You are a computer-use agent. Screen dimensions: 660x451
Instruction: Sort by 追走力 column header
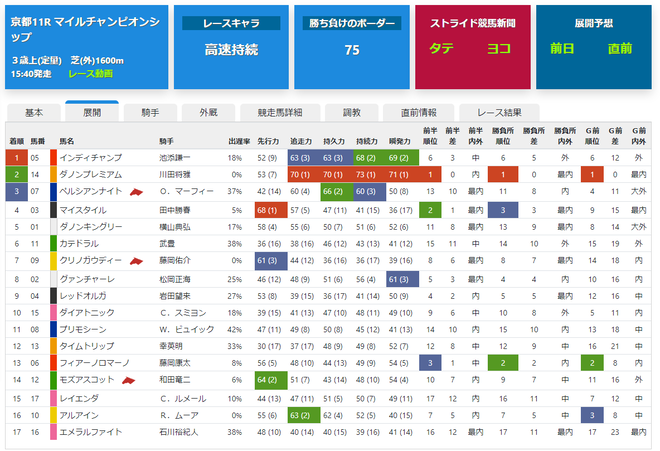coord(301,141)
